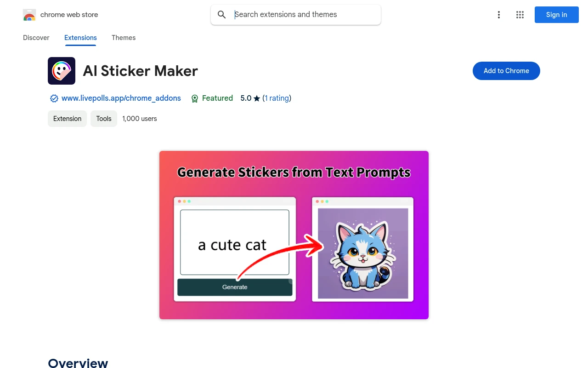588x368 pixels.
Task: Select the Tools category chip
Action: point(104,119)
